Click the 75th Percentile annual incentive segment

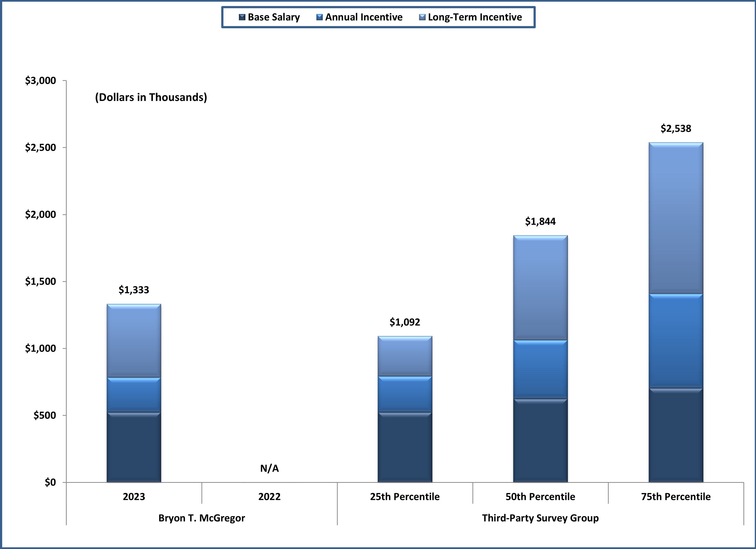[676, 341]
